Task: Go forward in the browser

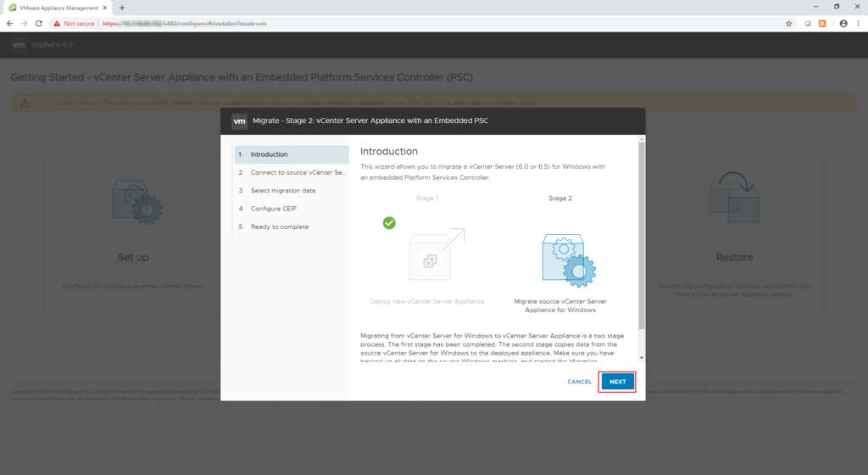Action: click(x=24, y=23)
